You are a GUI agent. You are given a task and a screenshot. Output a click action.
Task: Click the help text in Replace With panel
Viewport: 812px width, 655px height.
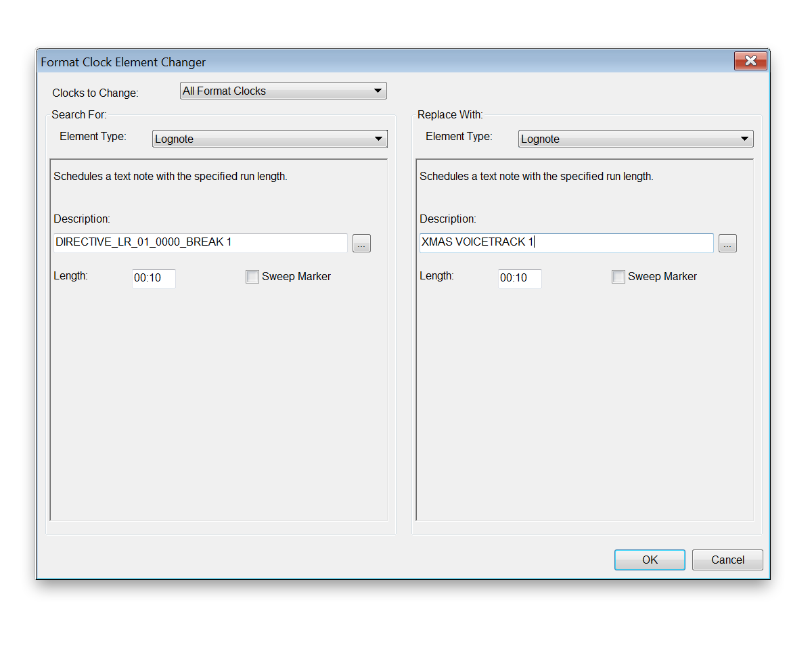536,177
